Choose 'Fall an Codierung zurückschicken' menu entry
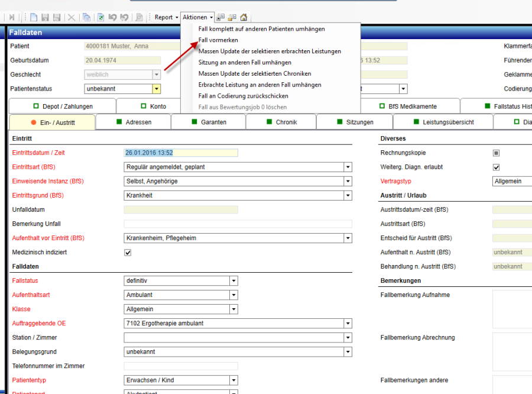This screenshot has height=394, width=532. point(243,96)
